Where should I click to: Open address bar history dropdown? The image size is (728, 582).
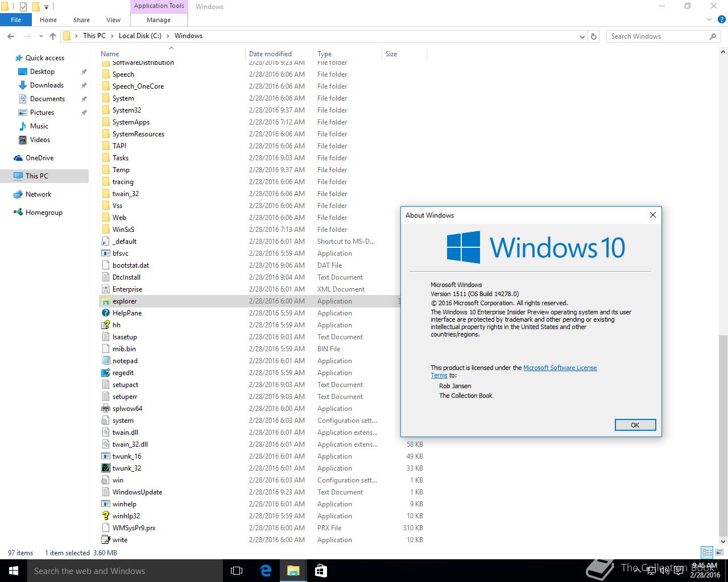582,36
